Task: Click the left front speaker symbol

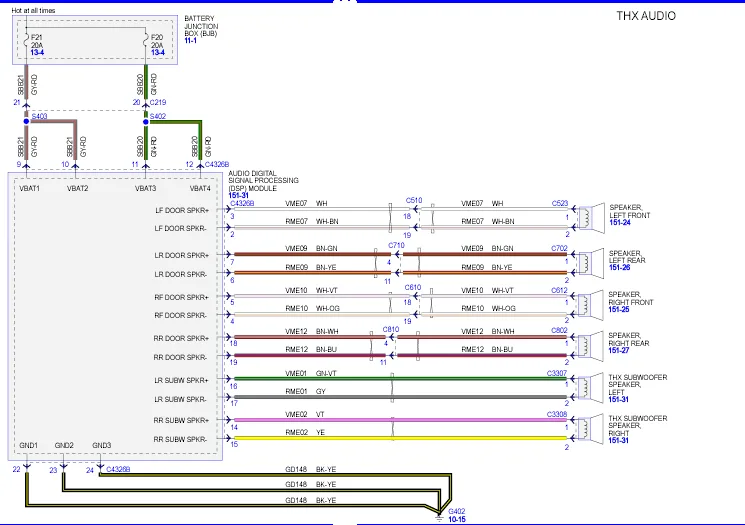Action: (x=592, y=218)
